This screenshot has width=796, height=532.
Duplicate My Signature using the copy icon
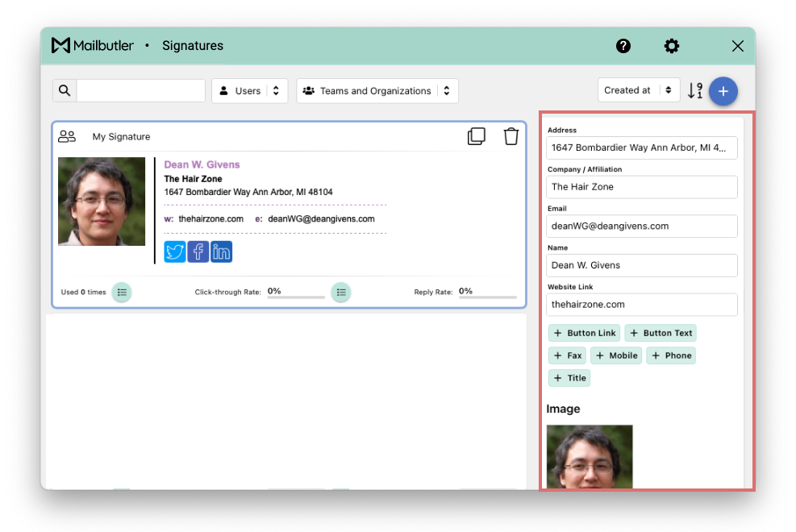click(476, 135)
